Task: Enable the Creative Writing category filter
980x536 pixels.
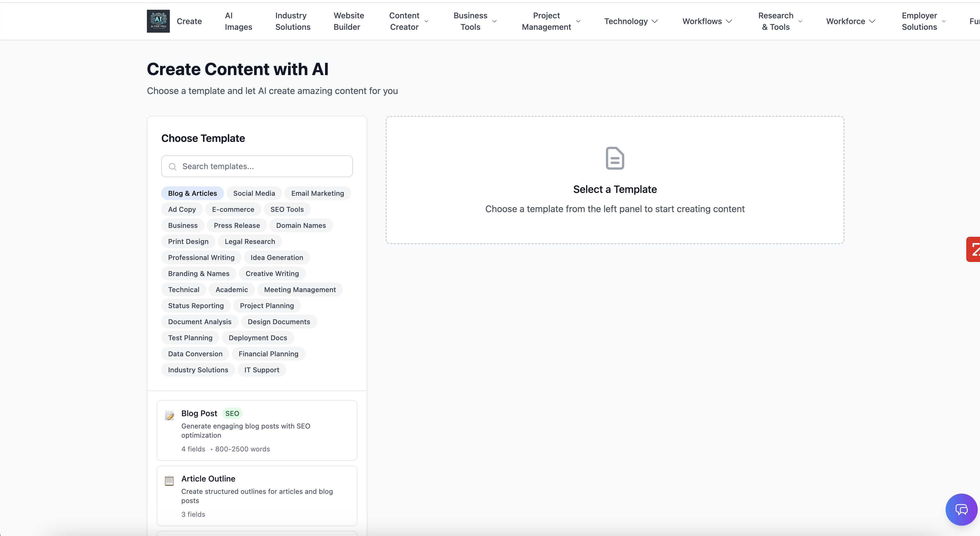Action: [272, 273]
